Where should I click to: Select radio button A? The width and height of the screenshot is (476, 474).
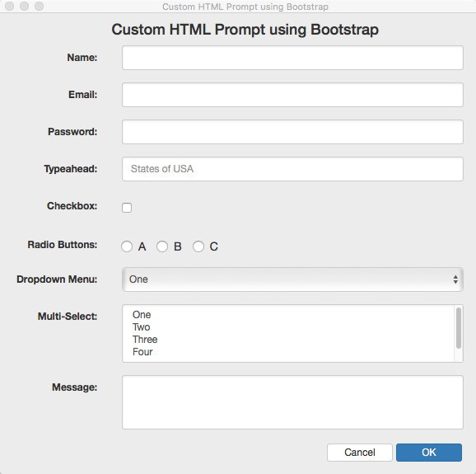click(x=127, y=246)
